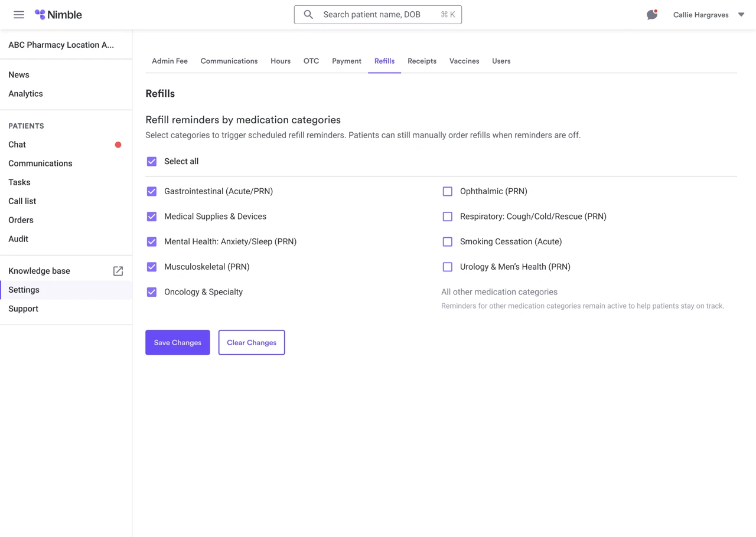Check the Ophthalmic (PRN) checkbox
This screenshot has height=537, width=756.
click(x=448, y=191)
